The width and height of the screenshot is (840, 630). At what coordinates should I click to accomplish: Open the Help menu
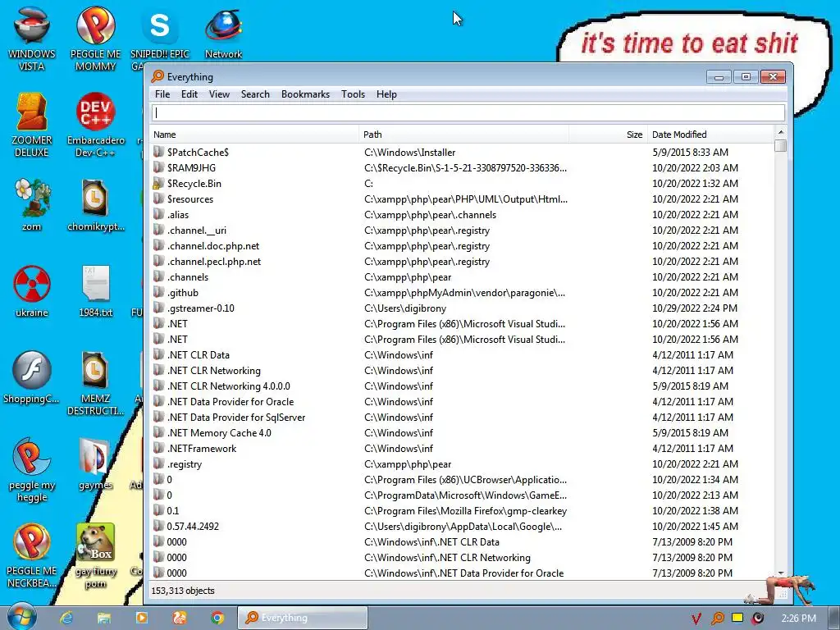pos(386,94)
